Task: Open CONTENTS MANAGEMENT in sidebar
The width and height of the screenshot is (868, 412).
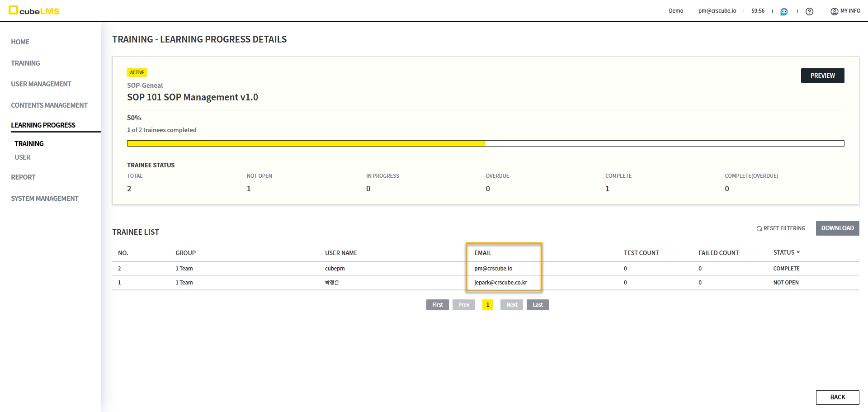Action: point(49,105)
